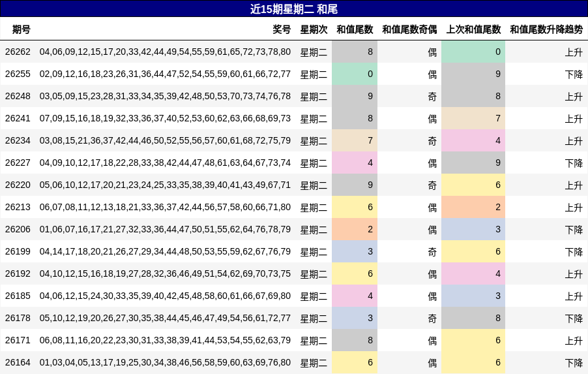This screenshot has width=588, height=374.
Task: Select winning numbers starting 04,09,10,12,17,18
Action: tap(165, 163)
